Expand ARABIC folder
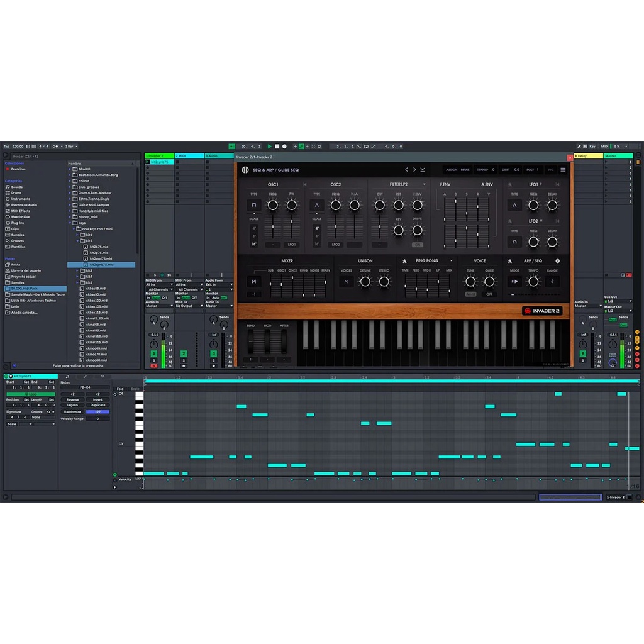Screen dimensions: 644x644 [70, 169]
